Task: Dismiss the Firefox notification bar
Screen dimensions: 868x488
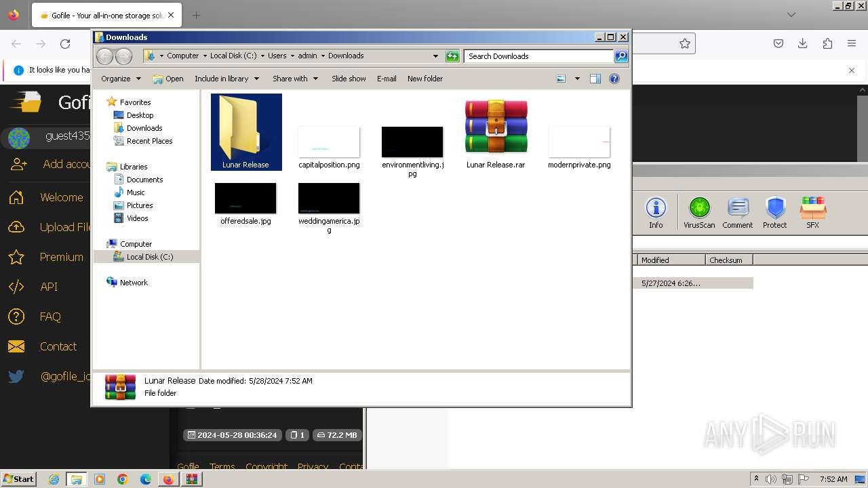Action: click(852, 70)
